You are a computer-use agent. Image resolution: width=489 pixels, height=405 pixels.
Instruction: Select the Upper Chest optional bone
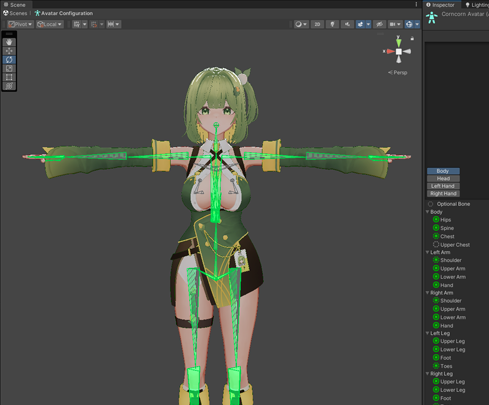436,244
